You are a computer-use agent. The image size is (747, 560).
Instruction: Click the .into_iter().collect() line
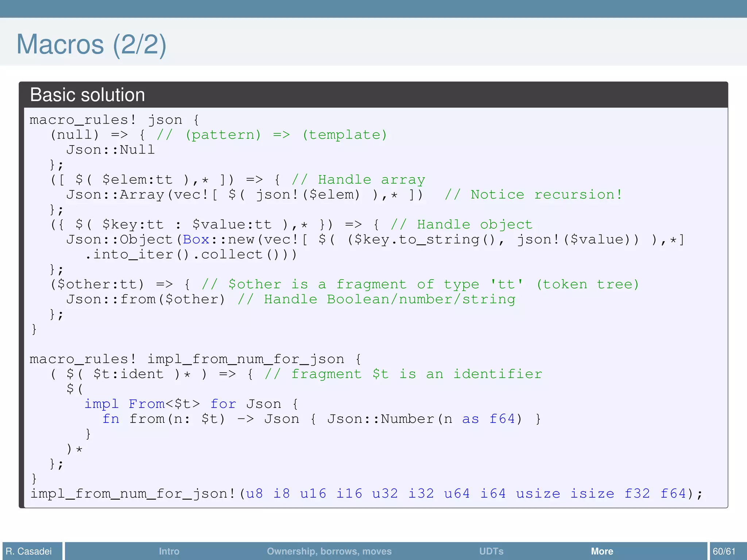(191, 254)
